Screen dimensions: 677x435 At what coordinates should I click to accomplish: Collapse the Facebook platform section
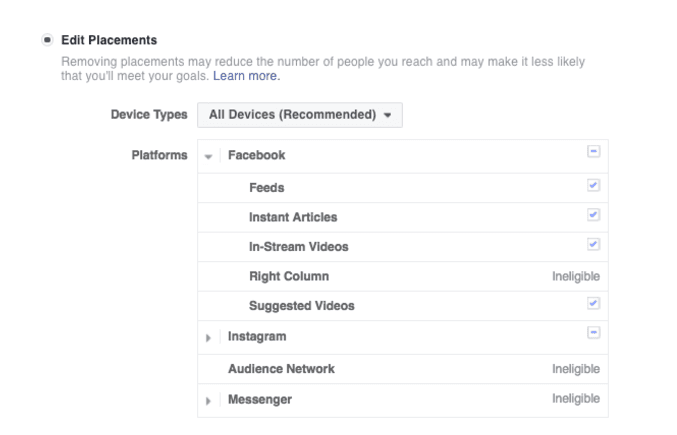tap(209, 157)
